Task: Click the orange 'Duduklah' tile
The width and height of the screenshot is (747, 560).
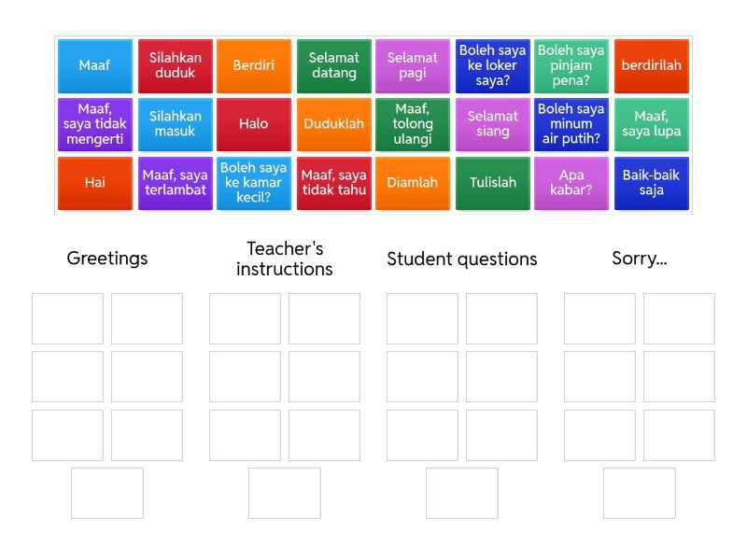Action: tap(333, 124)
